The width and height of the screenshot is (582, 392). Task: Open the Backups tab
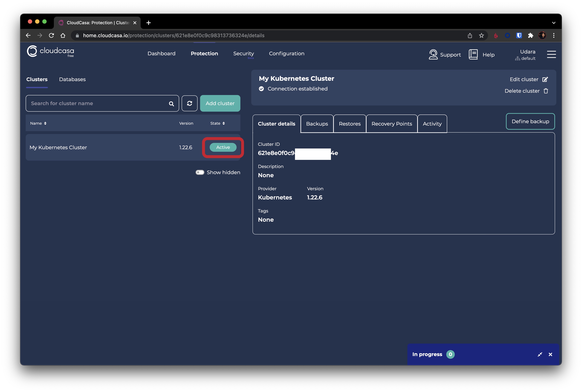pyautogui.click(x=317, y=124)
